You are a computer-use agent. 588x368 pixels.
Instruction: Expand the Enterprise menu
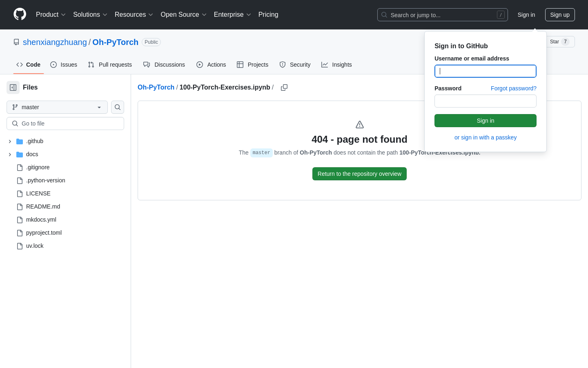232,15
